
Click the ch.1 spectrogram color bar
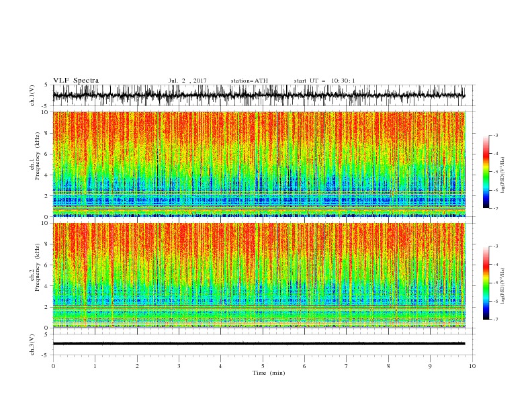click(x=486, y=172)
